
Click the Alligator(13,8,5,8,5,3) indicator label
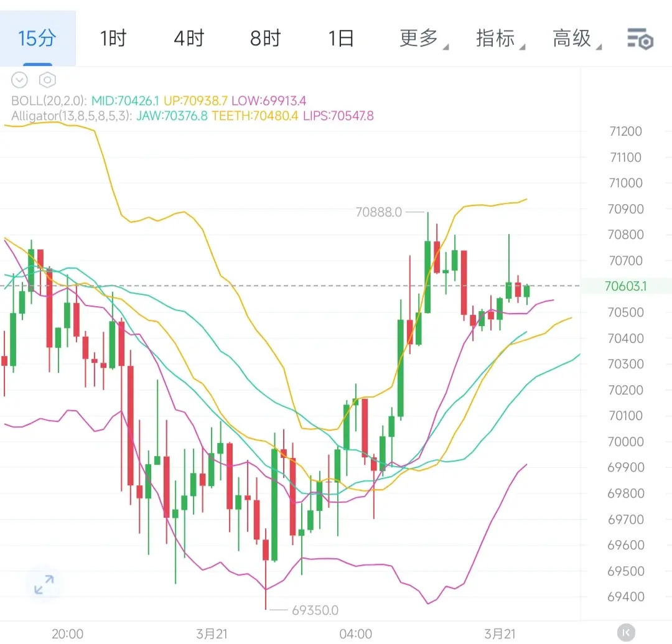pos(72,116)
